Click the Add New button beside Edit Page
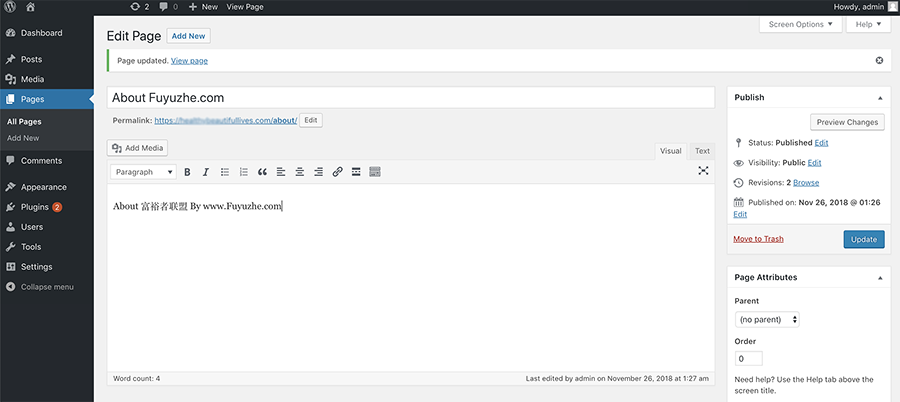Screen dimensions: 900x402 coord(189,36)
